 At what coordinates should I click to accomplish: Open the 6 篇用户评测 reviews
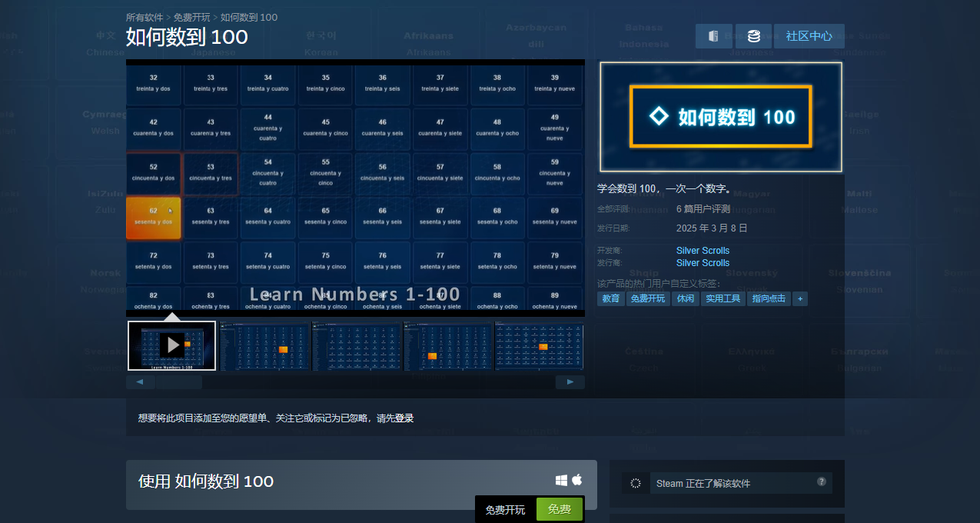pos(703,209)
